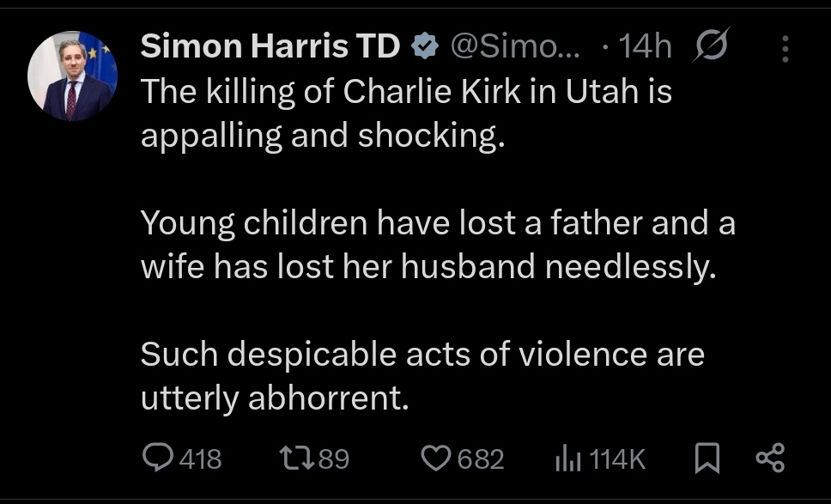Click the 682 likes count
Viewport: 831px width, 504px height.
(480, 458)
